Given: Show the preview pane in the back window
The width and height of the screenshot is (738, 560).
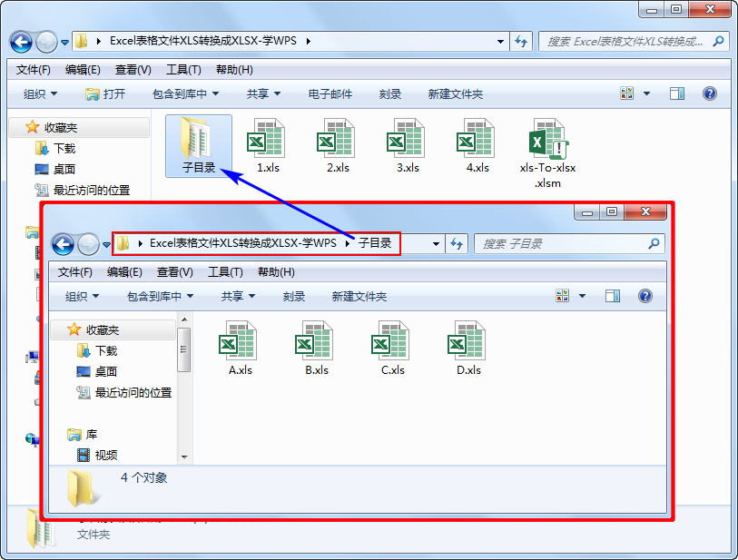Looking at the screenshot, I should click(x=677, y=93).
